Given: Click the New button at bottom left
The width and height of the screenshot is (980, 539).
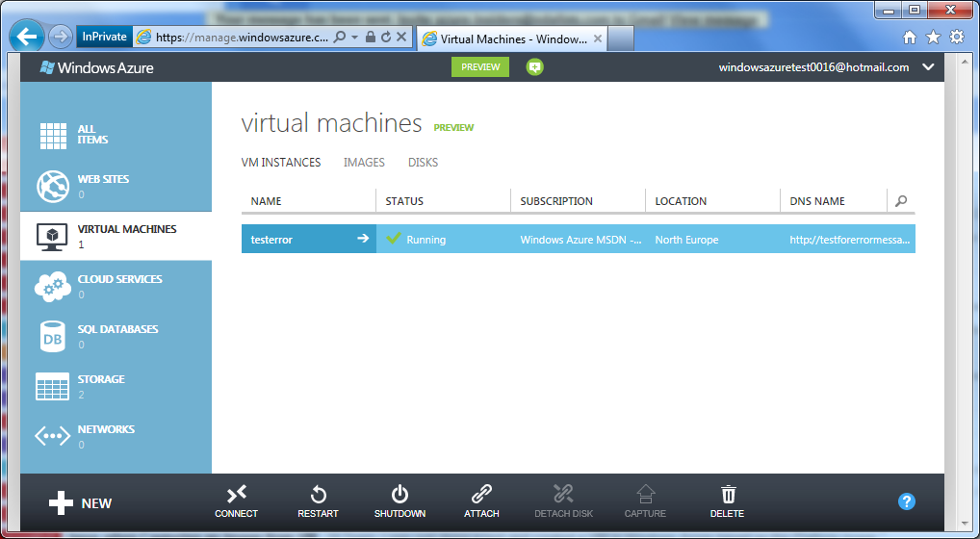Looking at the screenshot, I should 81,502.
